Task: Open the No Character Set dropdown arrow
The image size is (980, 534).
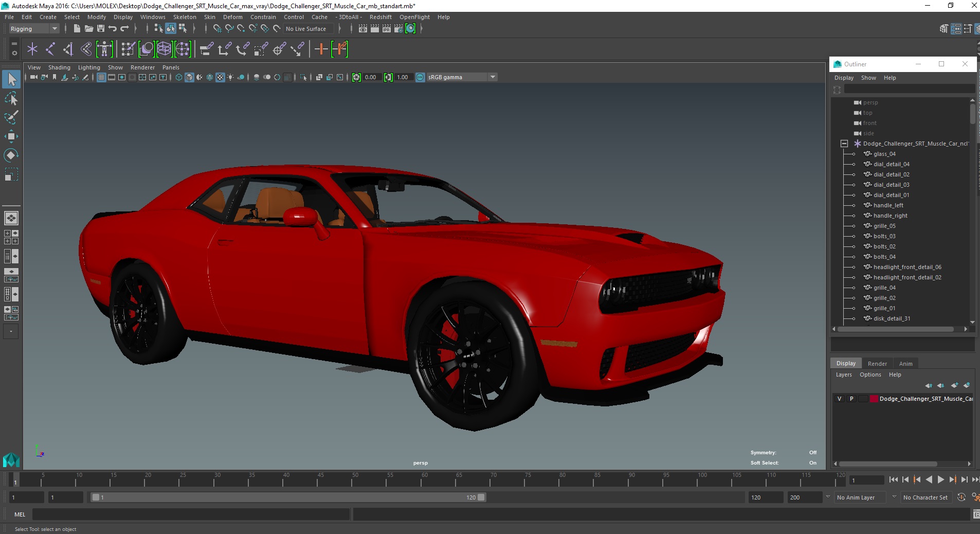Action: [894, 497]
